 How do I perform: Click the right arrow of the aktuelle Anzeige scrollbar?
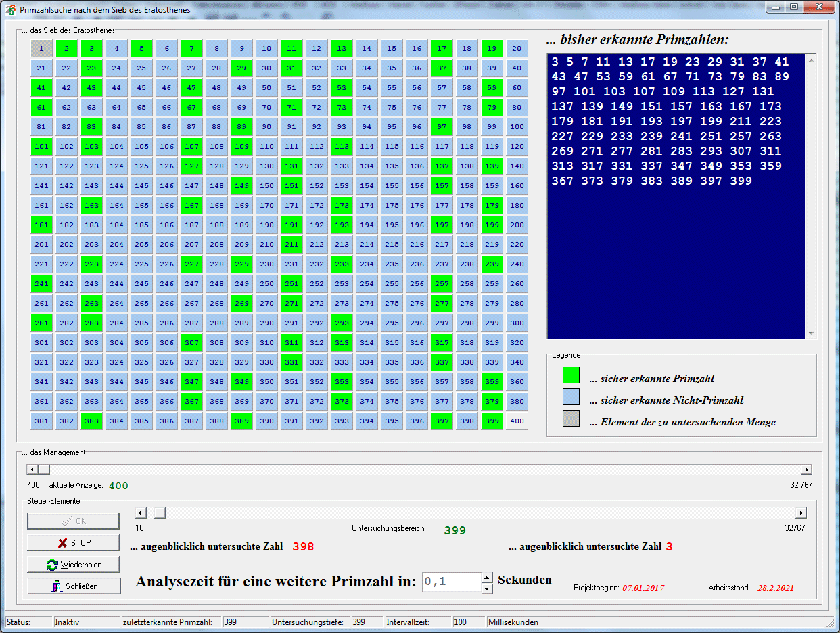pos(806,469)
